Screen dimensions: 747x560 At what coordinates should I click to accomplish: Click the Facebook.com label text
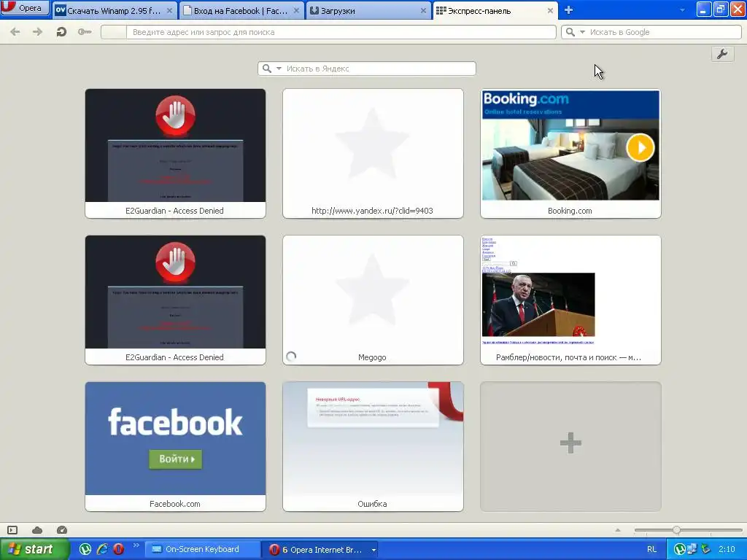pyautogui.click(x=175, y=504)
